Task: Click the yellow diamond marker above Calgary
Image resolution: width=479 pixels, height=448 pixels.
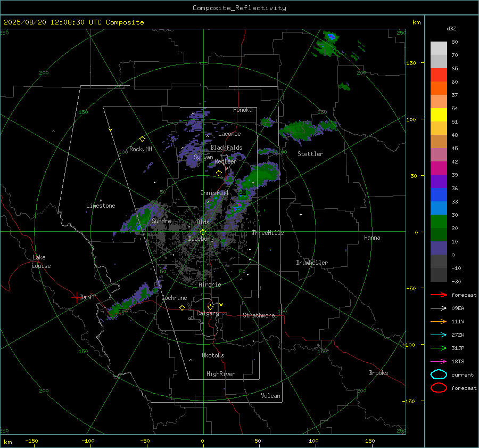Action: coord(210,307)
